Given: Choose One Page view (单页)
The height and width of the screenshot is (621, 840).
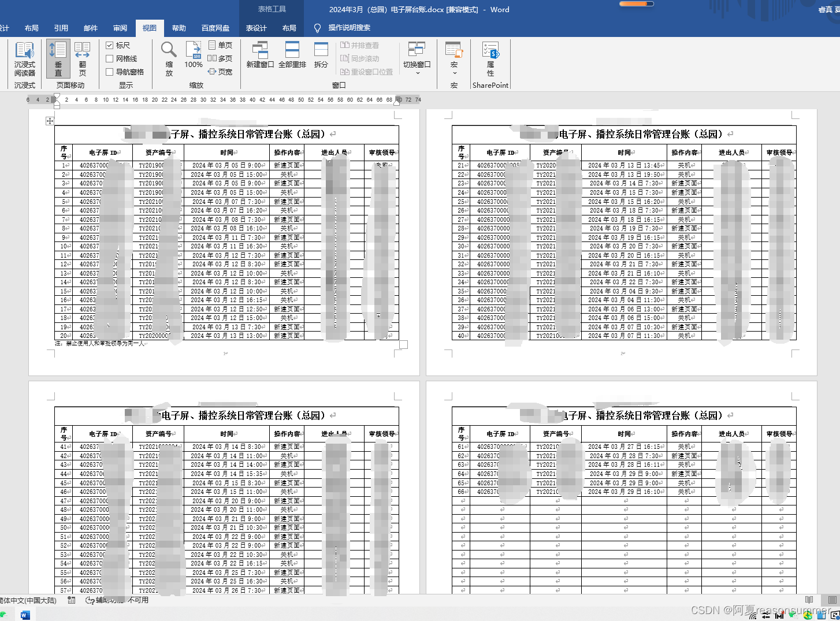Looking at the screenshot, I should click(x=220, y=45).
